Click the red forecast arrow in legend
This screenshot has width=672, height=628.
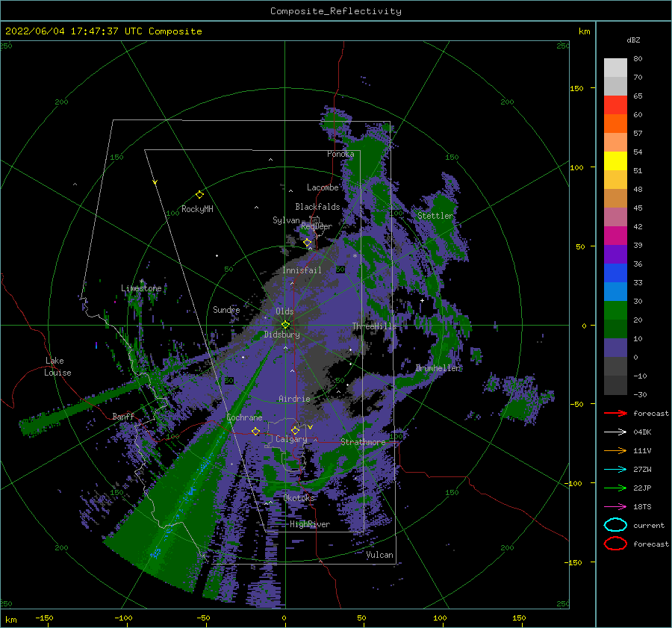[x=615, y=413]
